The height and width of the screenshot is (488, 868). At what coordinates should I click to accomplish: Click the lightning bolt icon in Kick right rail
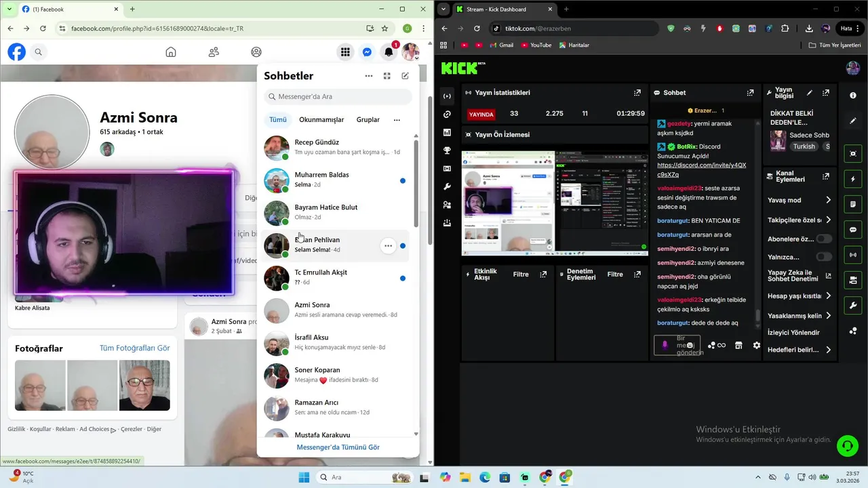tap(853, 179)
